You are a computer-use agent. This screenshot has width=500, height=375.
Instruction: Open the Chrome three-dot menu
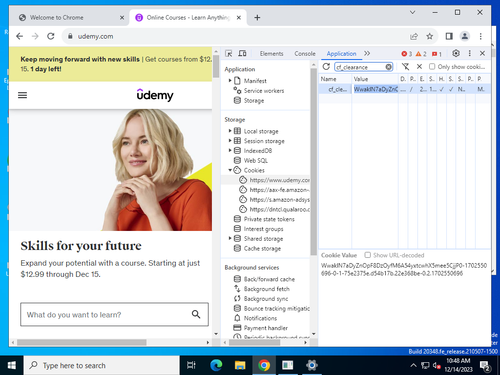pyautogui.click(x=480, y=36)
